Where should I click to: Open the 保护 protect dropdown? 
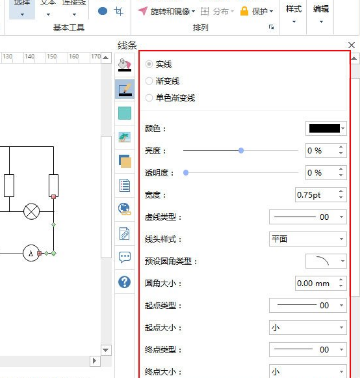point(256,11)
